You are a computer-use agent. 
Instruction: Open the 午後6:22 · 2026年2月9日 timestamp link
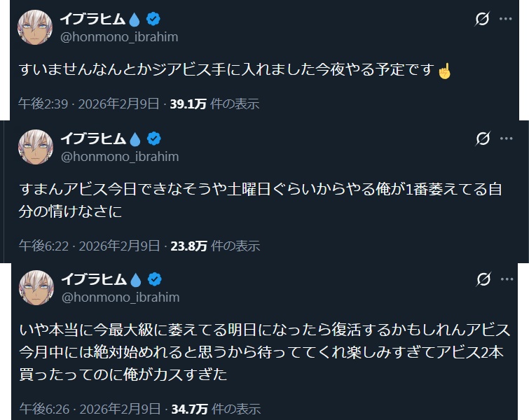pos(90,246)
